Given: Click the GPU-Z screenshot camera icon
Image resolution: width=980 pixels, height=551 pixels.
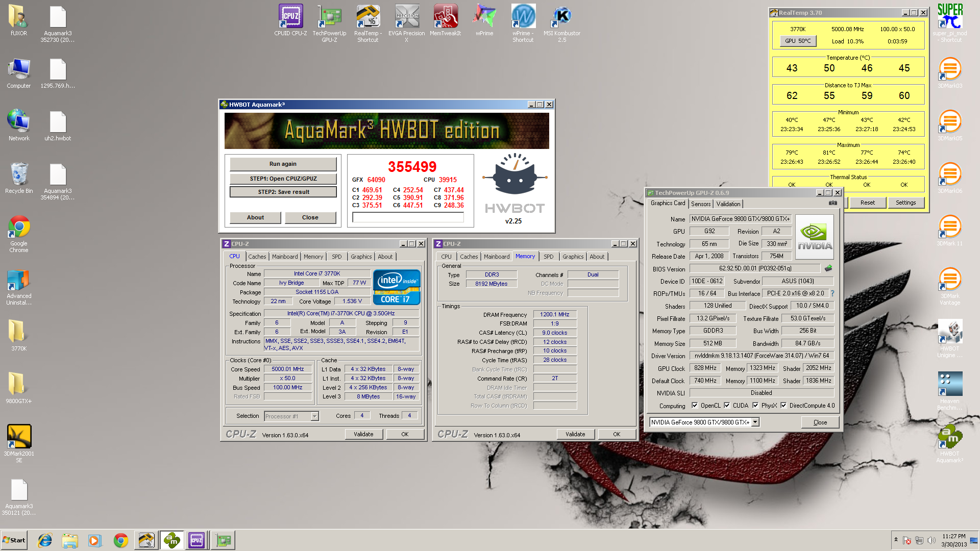Looking at the screenshot, I should (x=833, y=203).
